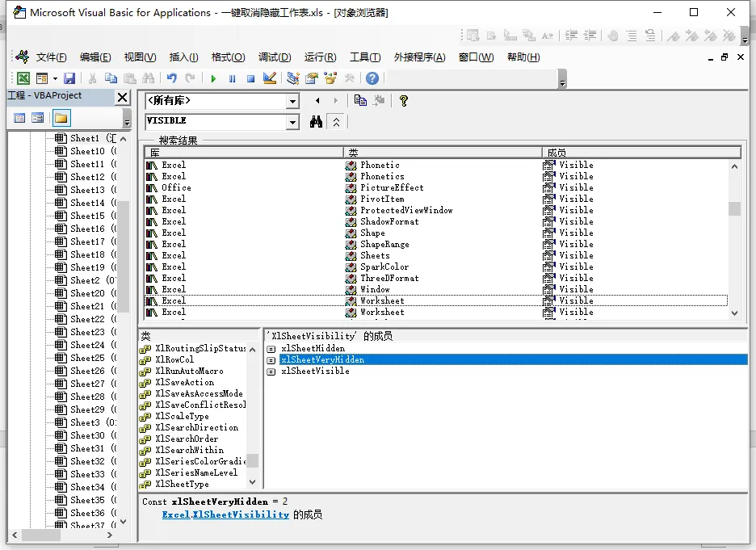Sort search results by 库 column header

point(244,153)
